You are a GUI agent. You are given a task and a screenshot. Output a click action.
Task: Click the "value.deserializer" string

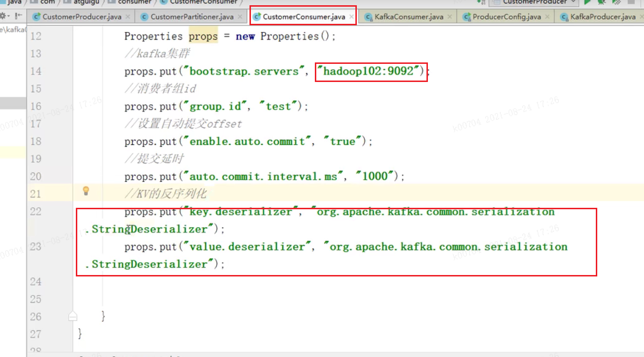pos(247,246)
